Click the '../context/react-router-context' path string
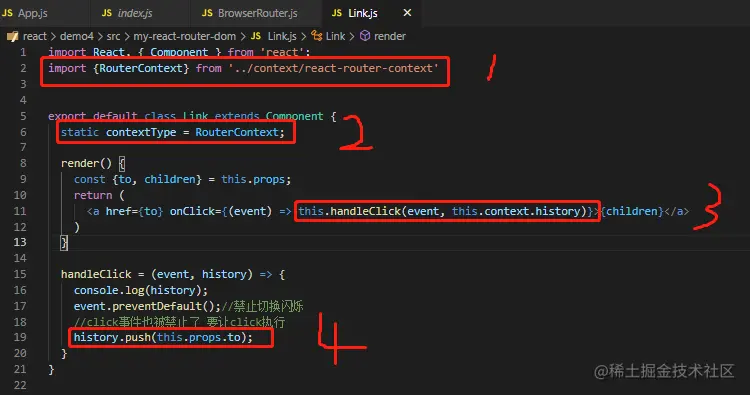 (x=333, y=68)
